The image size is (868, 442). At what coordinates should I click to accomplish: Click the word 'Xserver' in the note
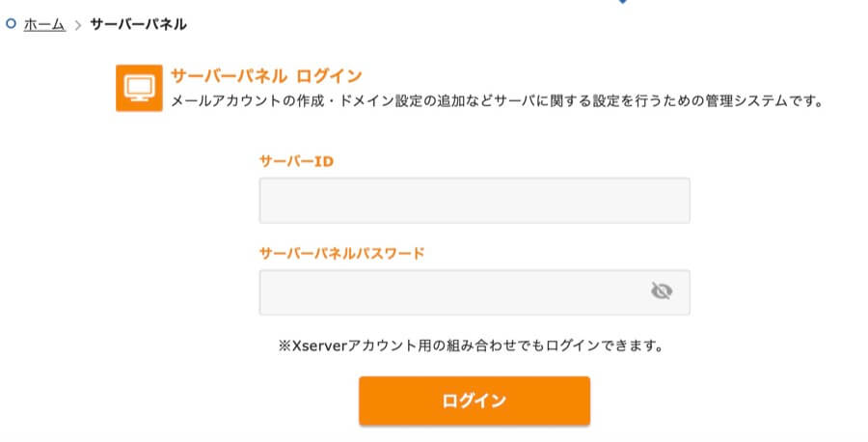pyautogui.click(x=323, y=344)
